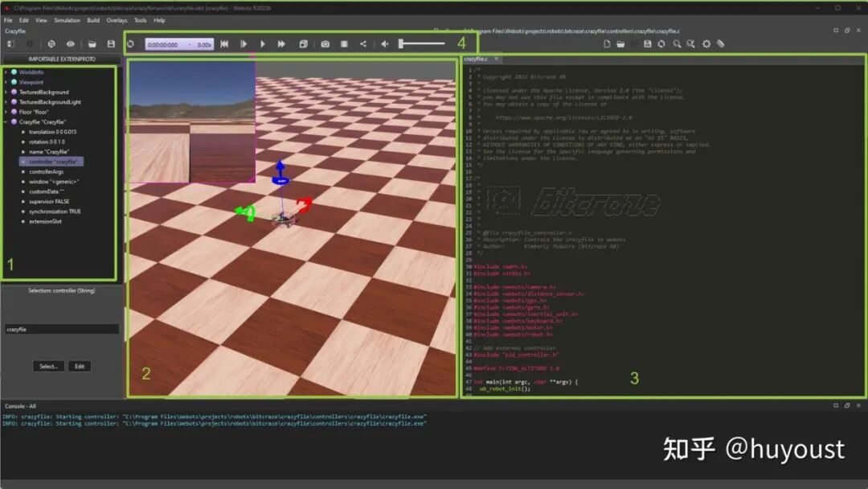Click the simulation time display field
868x489 pixels.
[179, 44]
